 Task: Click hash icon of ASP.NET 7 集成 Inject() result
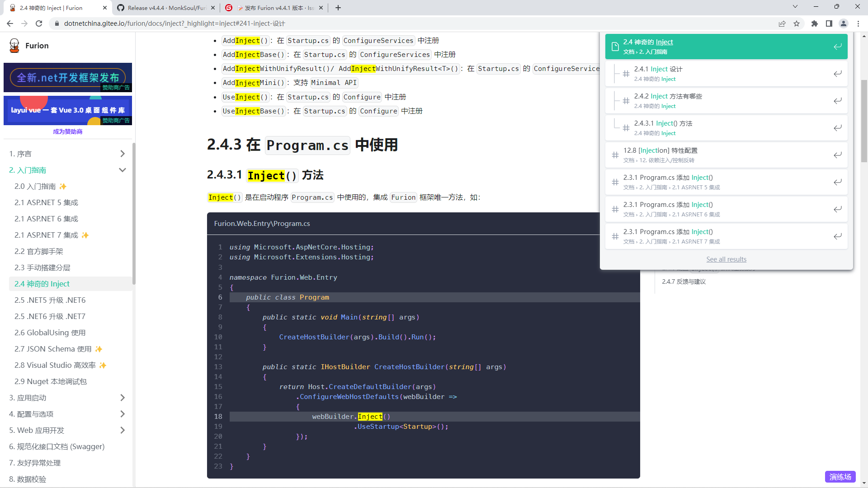[x=615, y=236]
